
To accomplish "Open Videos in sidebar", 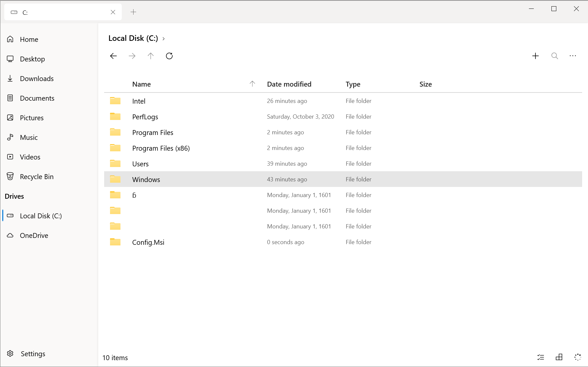I will [49, 157].
